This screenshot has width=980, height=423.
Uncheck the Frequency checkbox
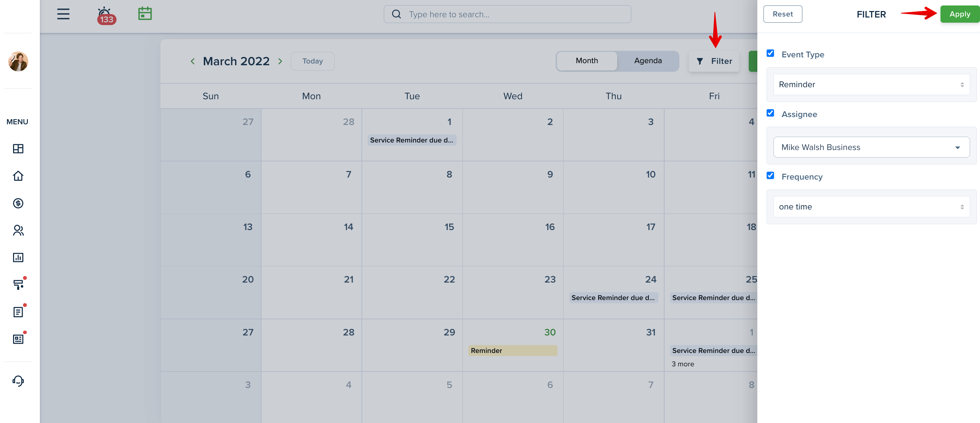click(770, 175)
